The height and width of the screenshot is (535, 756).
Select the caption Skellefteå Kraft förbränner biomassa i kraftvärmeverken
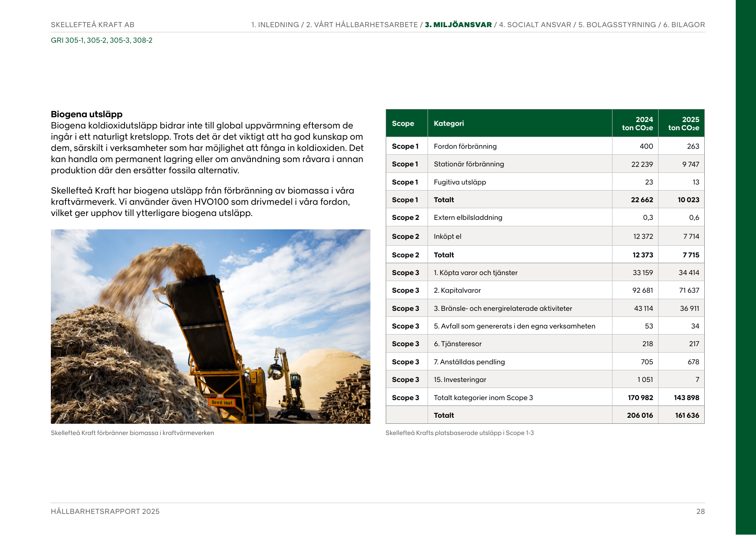click(x=132, y=433)
